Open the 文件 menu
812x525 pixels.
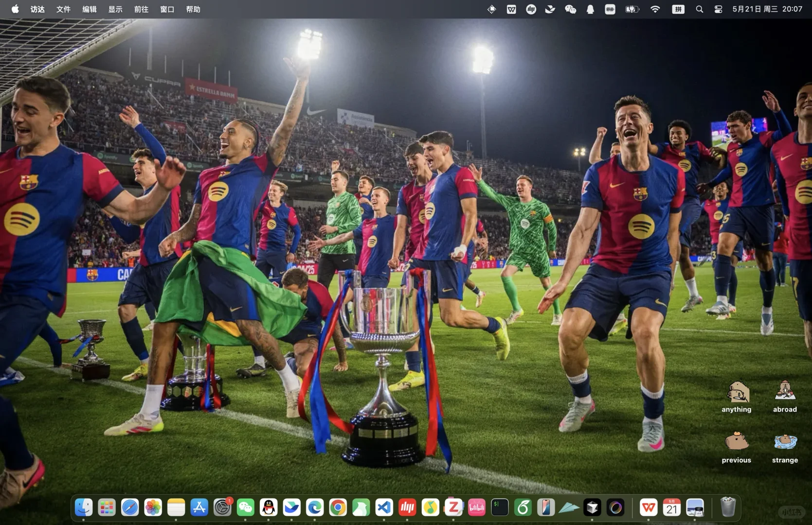pos(63,9)
